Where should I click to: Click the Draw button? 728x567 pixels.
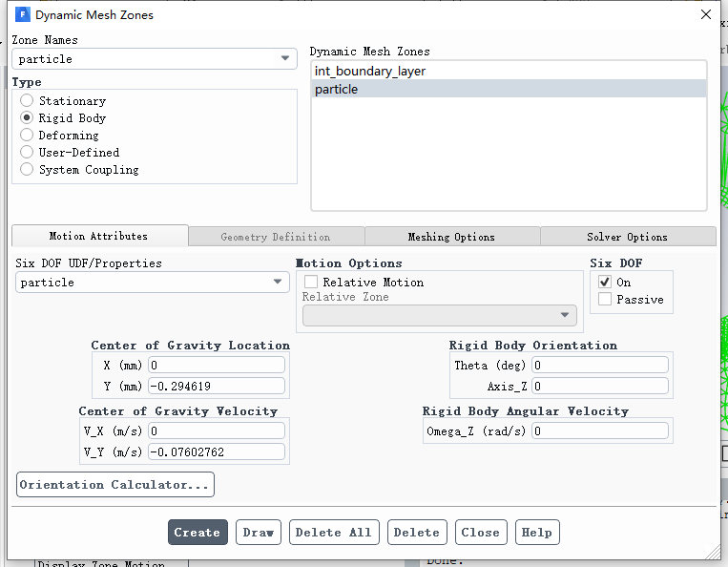259,533
